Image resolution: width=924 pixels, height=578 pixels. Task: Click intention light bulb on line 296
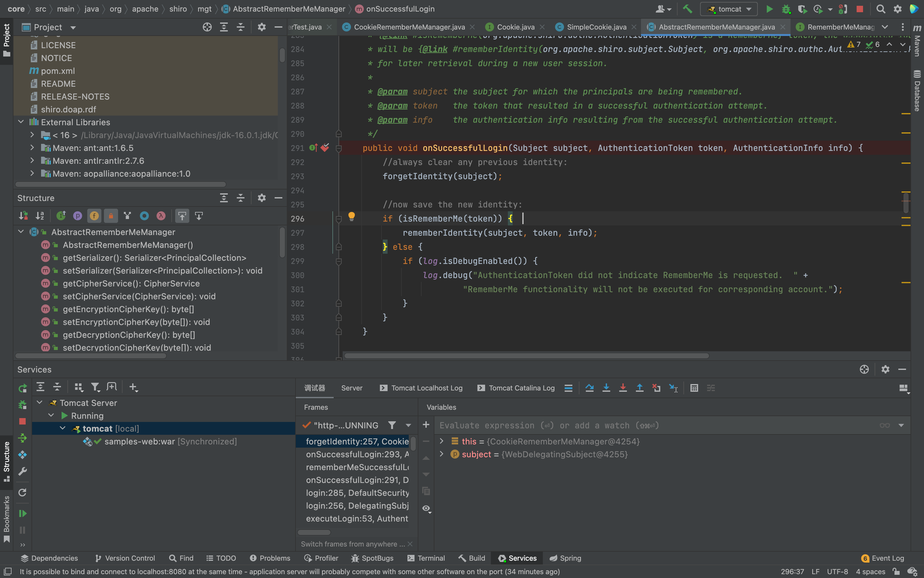coord(352,217)
